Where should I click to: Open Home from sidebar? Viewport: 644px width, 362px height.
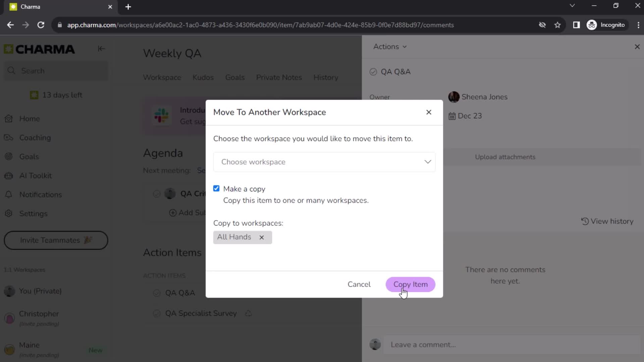(x=30, y=119)
